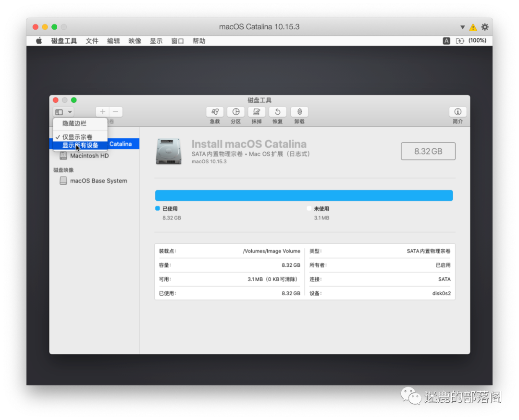This screenshot has height=420, width=519.
Task: Click the VM window yellow minimize button
Action: click(45, 27)
